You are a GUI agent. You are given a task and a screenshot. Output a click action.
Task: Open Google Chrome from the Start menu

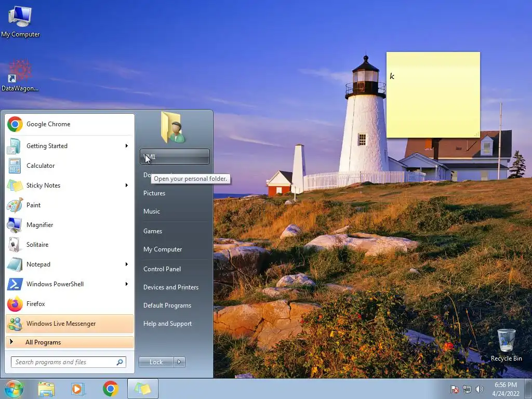coord(70,124)
